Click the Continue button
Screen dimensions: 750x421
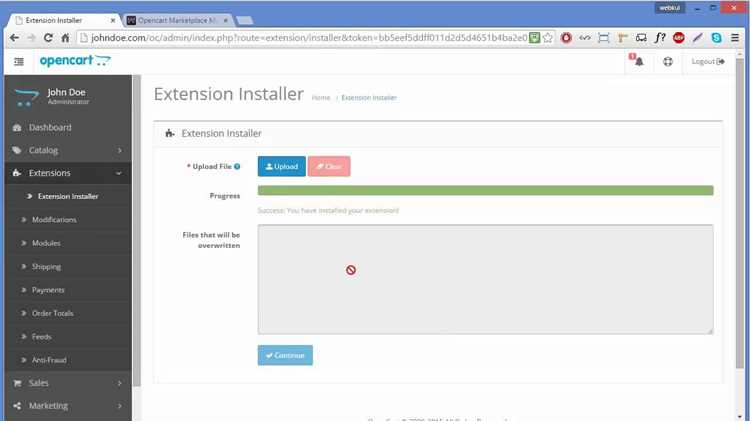click(285, 355)
